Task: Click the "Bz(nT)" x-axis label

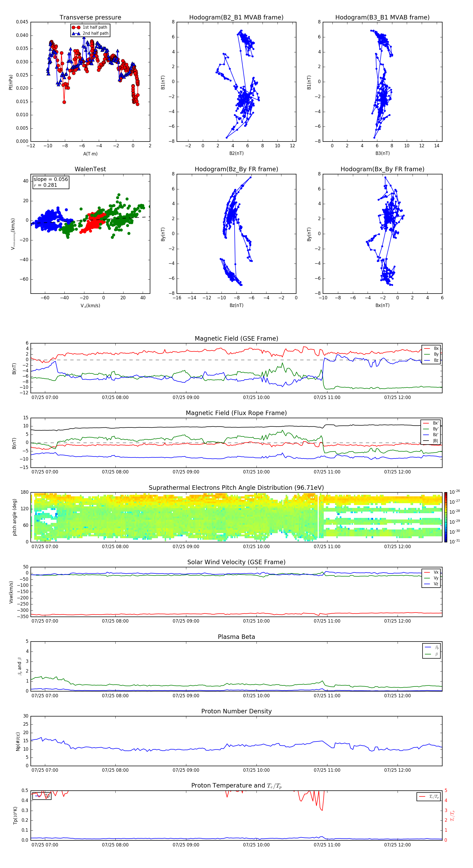Action: pos(236,305)
